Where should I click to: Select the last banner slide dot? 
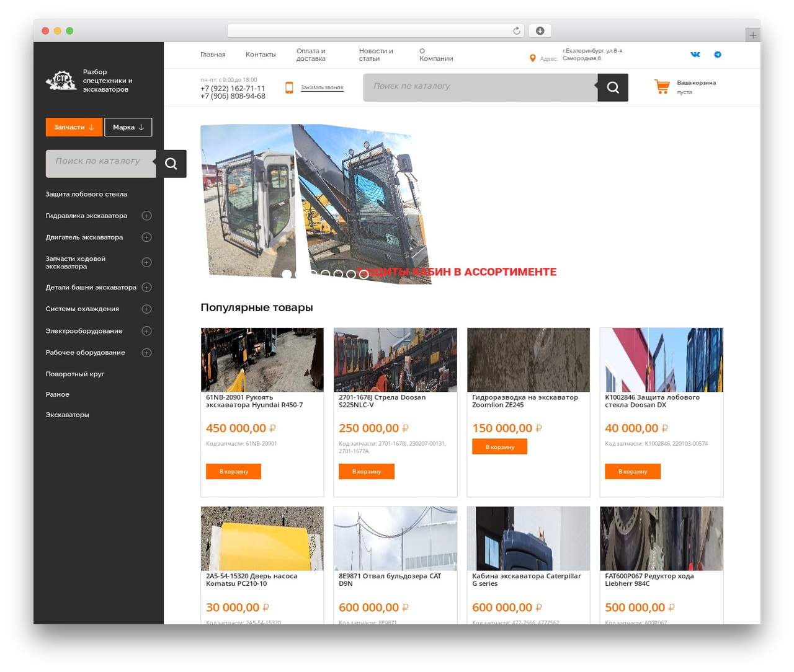click(x=364, y=274)
